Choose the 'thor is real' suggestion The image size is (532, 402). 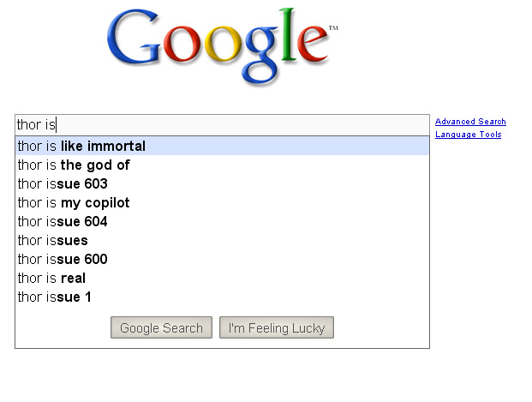[x=51, y=279]
